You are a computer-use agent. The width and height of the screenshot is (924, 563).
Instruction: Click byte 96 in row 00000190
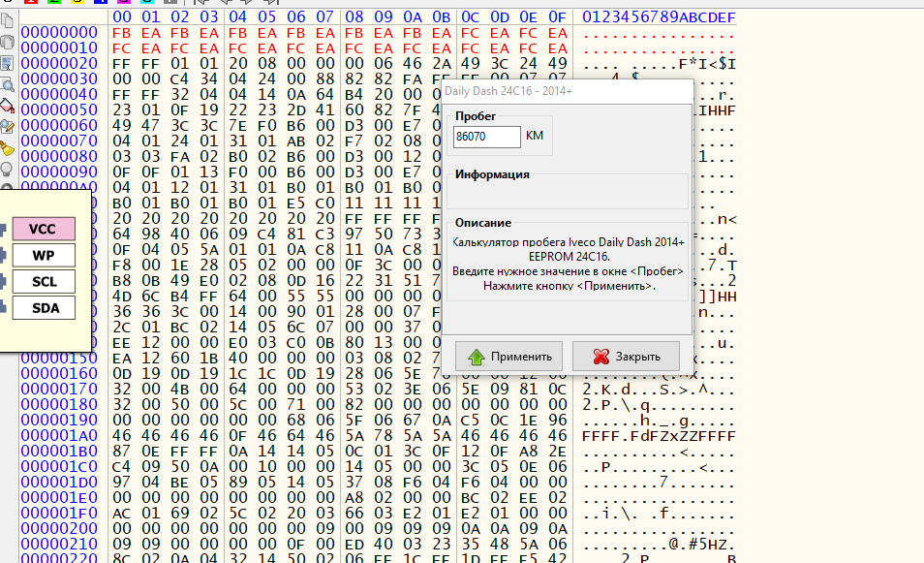pos(558,421)
